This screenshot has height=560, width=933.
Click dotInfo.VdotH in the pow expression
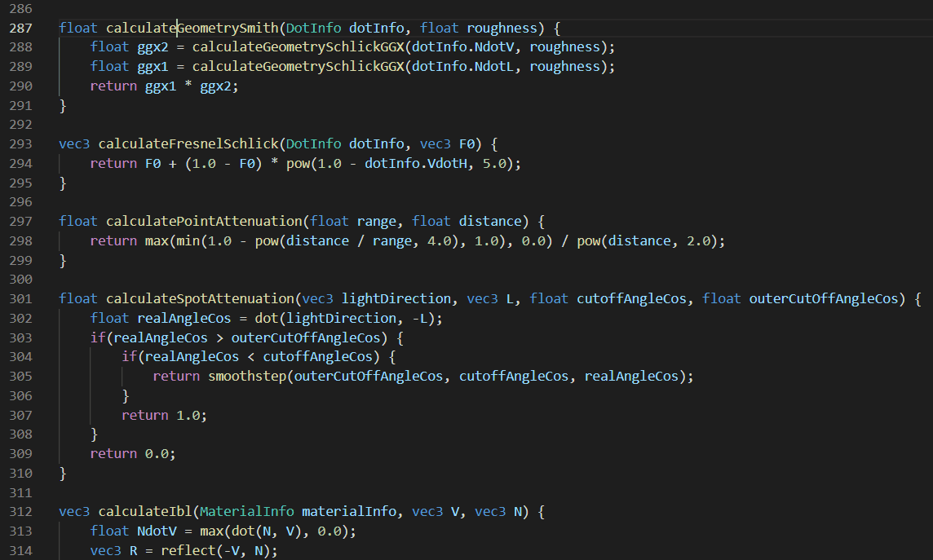pos(416,164)
